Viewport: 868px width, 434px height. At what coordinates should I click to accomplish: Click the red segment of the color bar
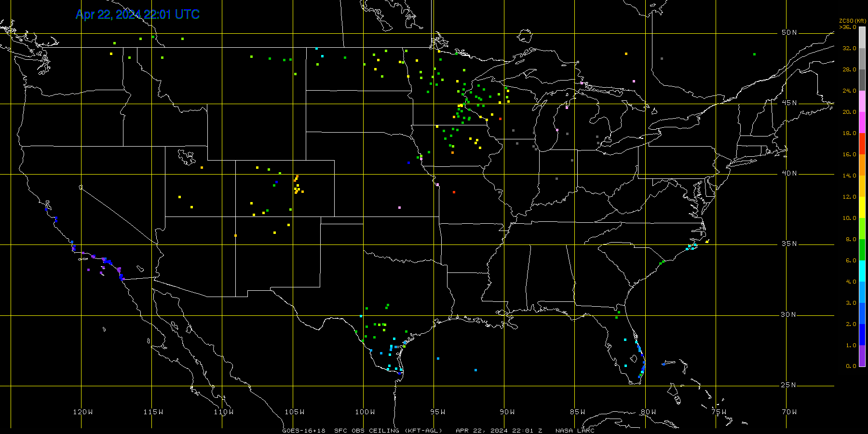click(862, 144)
